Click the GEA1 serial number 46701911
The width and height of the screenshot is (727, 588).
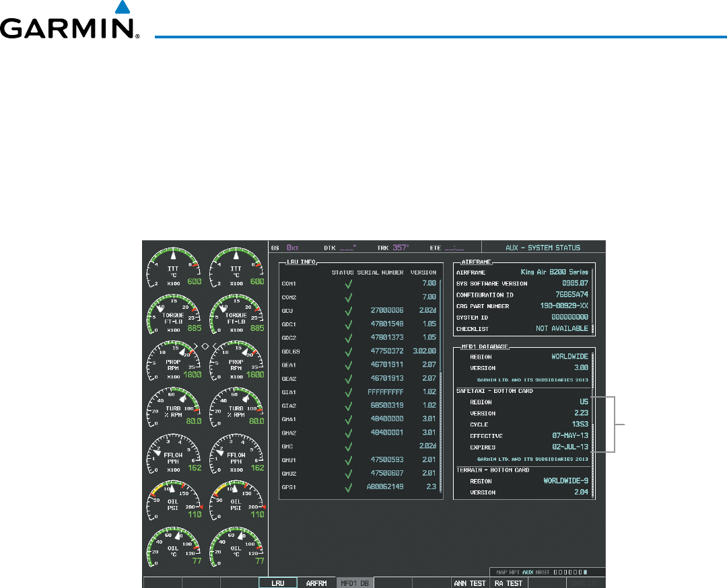click(x=386, y=365)
